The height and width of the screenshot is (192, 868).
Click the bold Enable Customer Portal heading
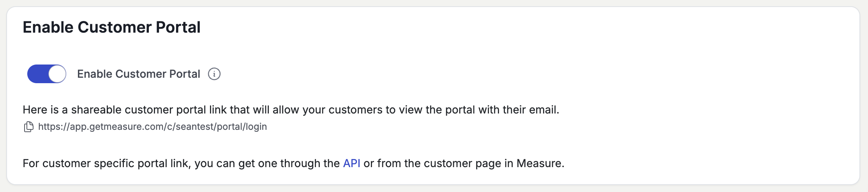point(111,27)
